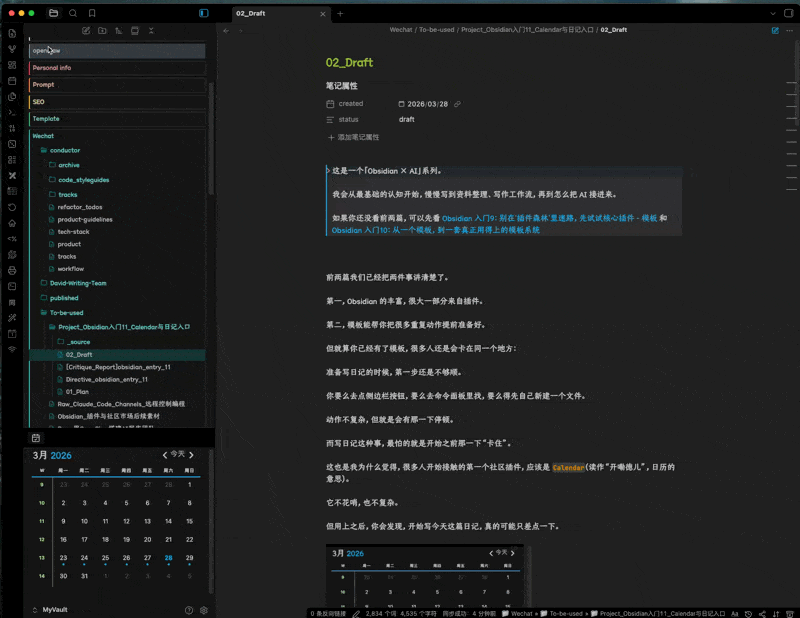Open a new tab with plus button
The width and height of the screenshot is (800, 618).
click(x=340, y=13)
